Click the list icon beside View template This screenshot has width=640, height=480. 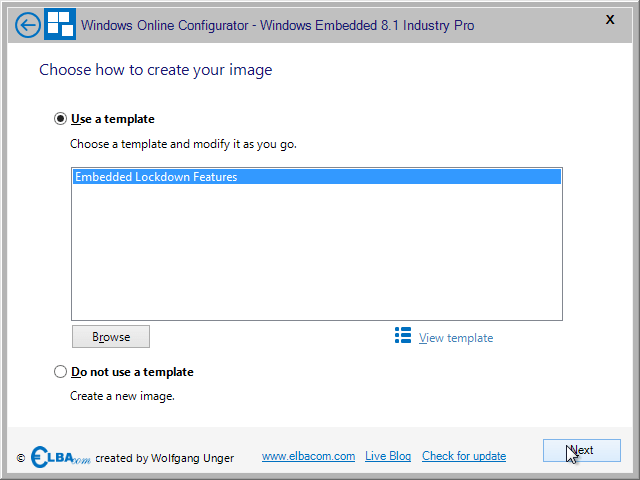pos(403,336)
